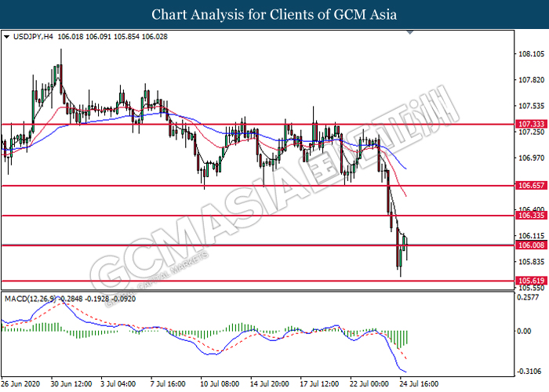Click the chart shift triangle marker at top
The image size is (549, 392).
[x=410, y=33]
